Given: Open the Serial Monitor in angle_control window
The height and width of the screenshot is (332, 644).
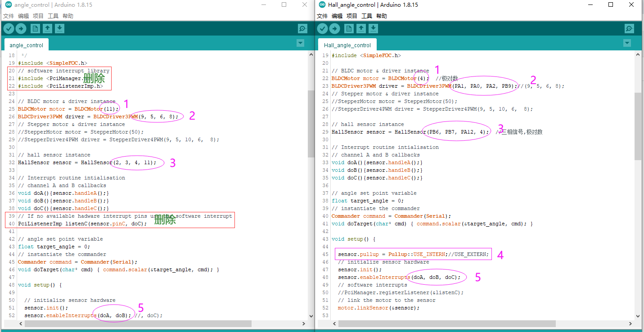Looking at the screenshot, I should pos(302,28).
